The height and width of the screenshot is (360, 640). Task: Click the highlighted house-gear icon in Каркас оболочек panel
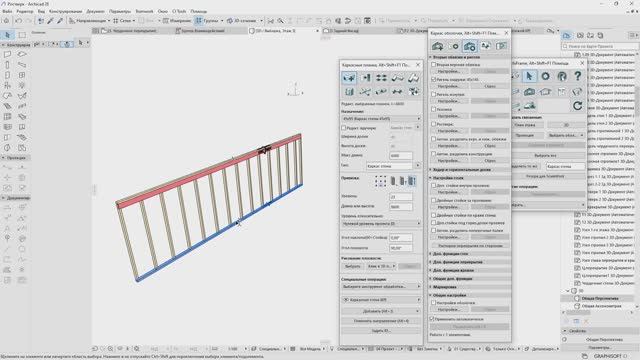coord(469,46)
